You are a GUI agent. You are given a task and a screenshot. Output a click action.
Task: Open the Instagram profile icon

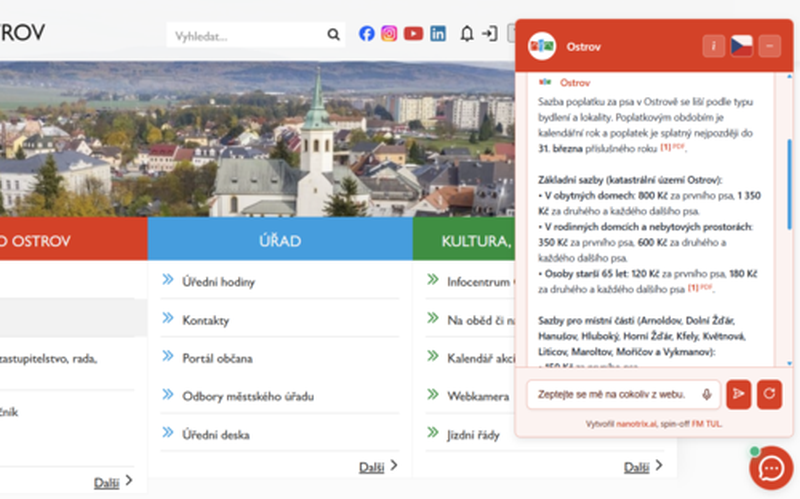390,33
